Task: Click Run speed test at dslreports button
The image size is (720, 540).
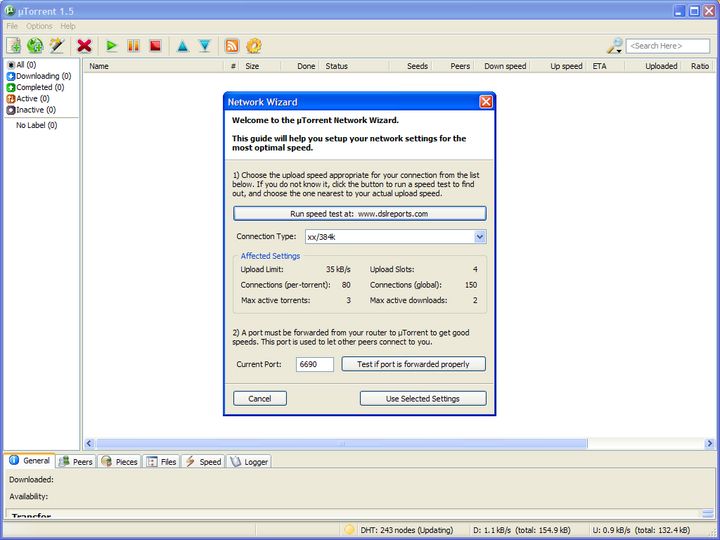Action: tap(360, 214)
